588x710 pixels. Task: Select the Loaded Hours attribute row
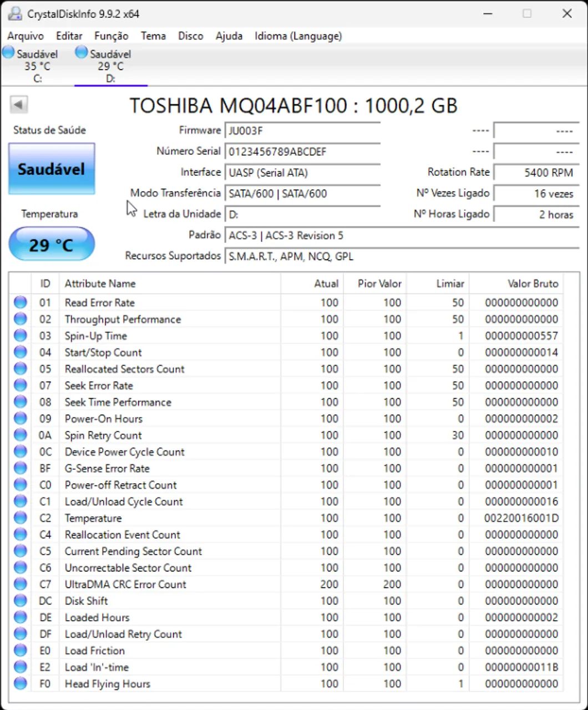[x=286, y=617]
